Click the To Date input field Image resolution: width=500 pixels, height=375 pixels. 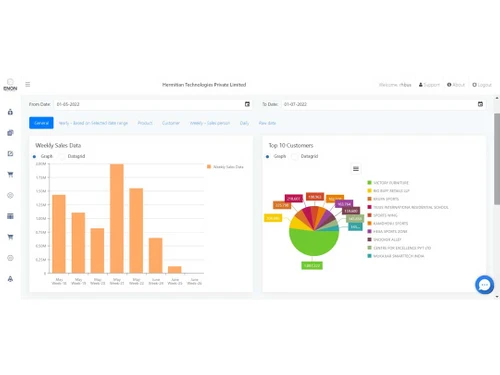(383, 104)
